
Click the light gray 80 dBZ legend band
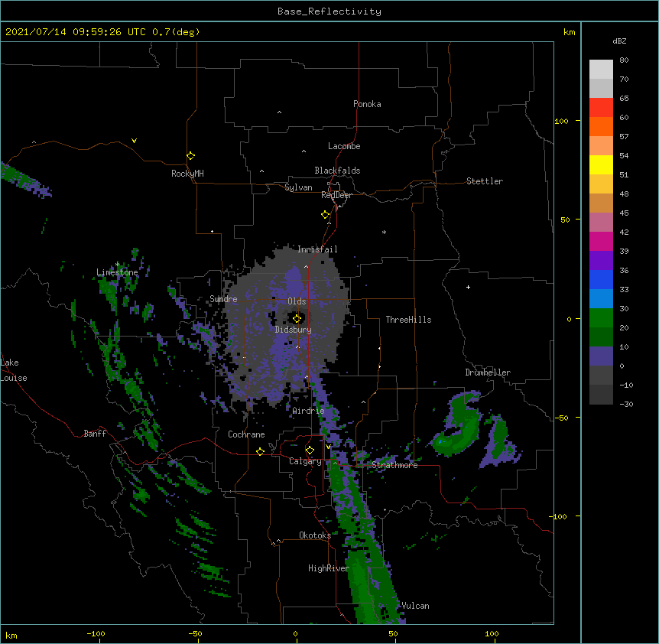coord(601,70)
